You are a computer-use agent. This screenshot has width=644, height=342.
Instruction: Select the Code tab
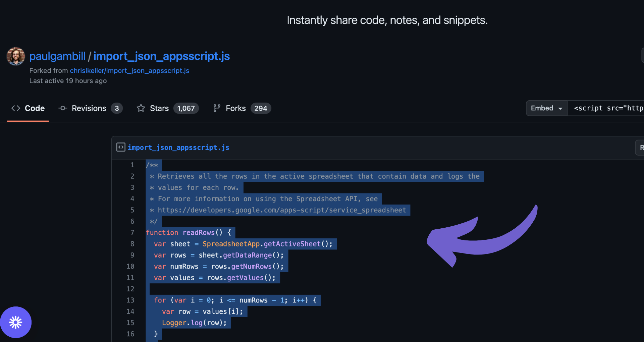click(35, 108)
